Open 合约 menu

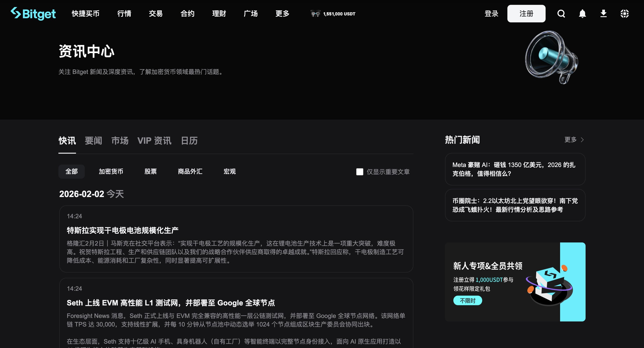(188, 13)
